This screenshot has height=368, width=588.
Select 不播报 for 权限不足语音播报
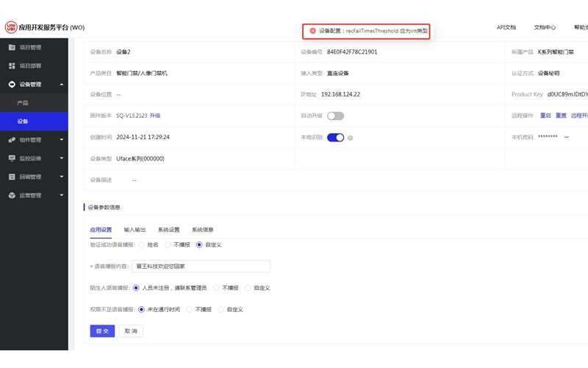click(x=189, y=309)
